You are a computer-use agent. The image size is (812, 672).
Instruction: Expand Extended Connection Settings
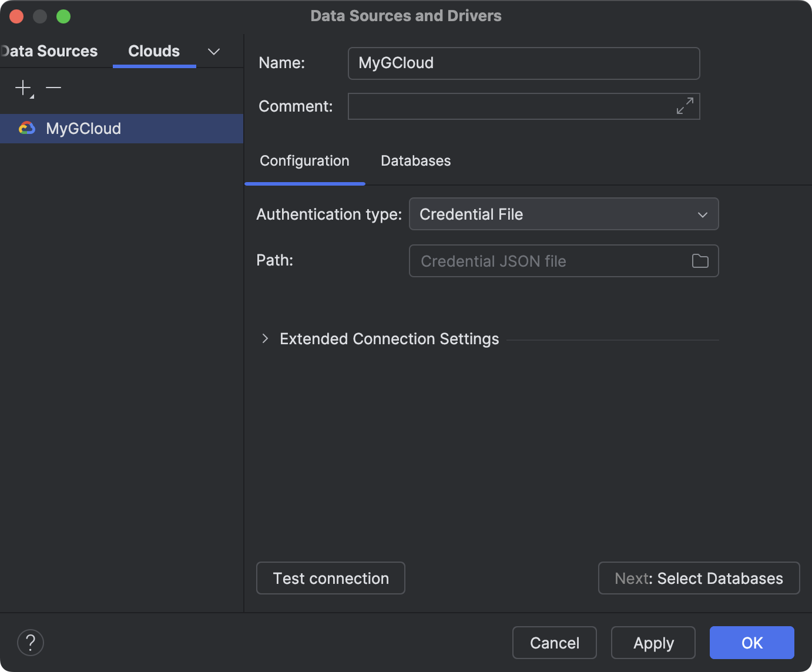264,338
